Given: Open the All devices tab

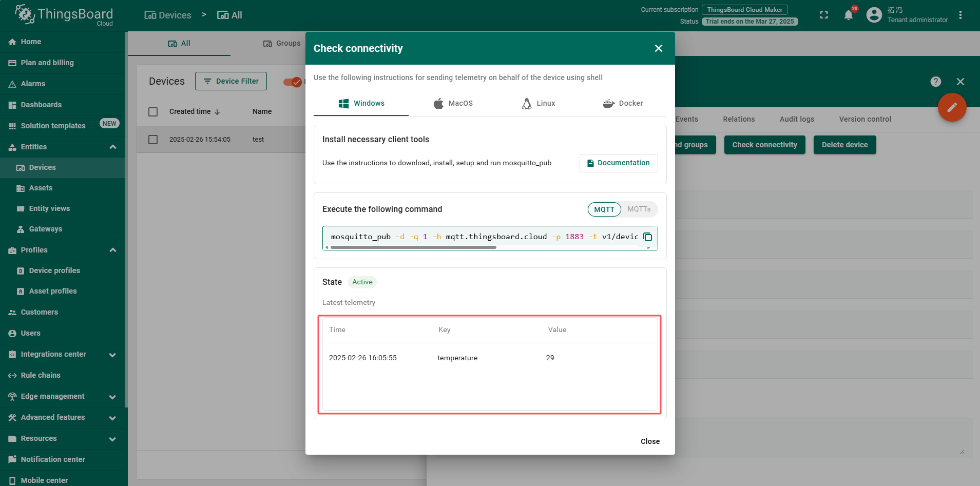Looking at the screenshot, I should (179, 44).
